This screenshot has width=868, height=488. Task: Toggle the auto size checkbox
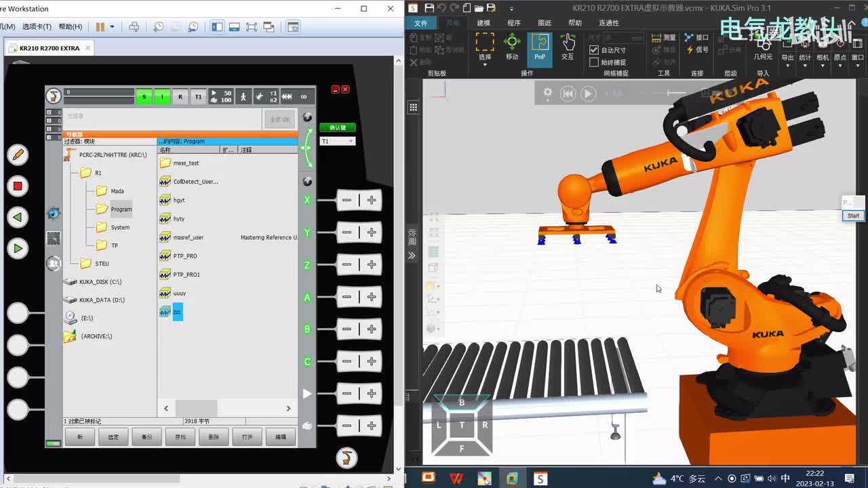[594, 50]
